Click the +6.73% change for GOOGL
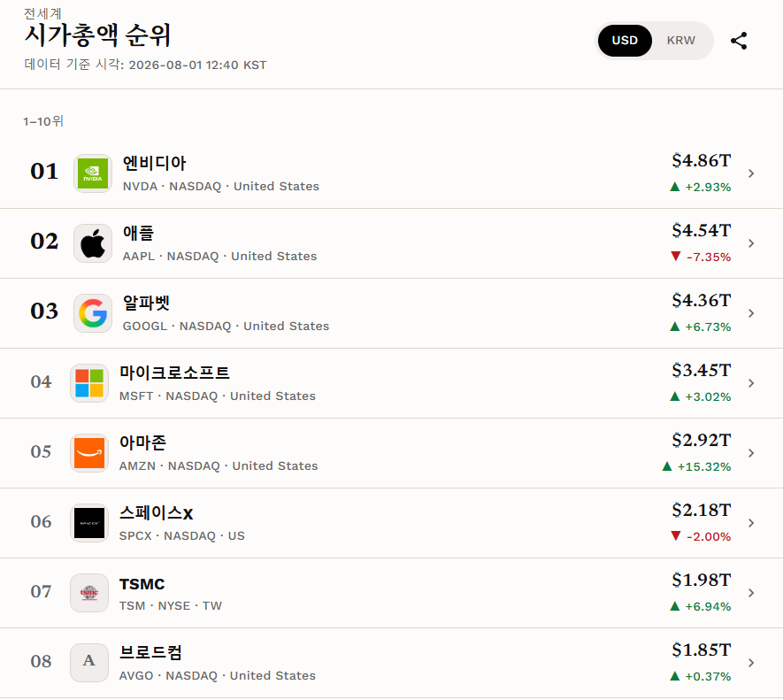 tap(701, 327)
